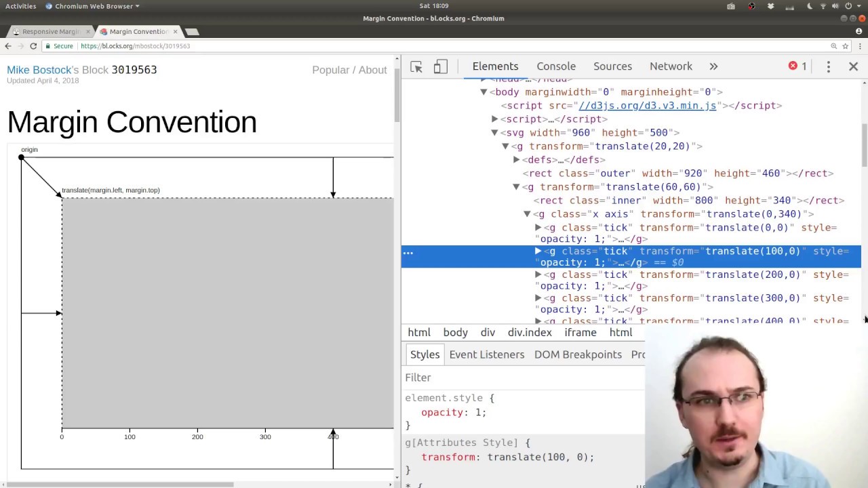This screenshot has height=488, width=868.
Task: Click the clock showing Sat 18:09
Action: [x=434, y=6]
